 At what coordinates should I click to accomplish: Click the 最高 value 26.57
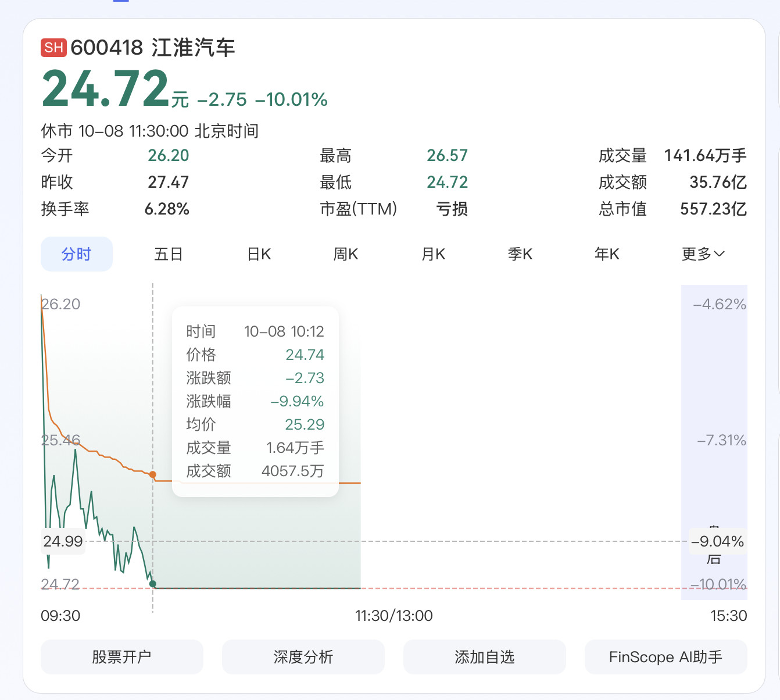pos(448,155)
